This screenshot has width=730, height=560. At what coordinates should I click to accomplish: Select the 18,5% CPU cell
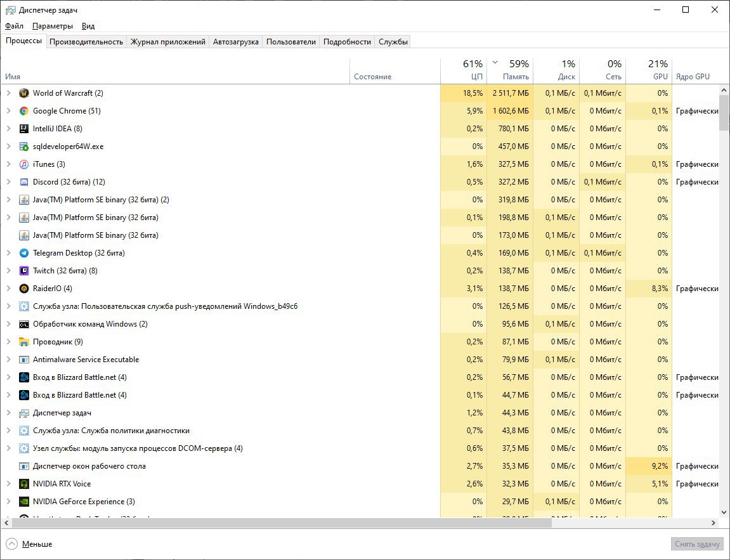pos(464,93)
